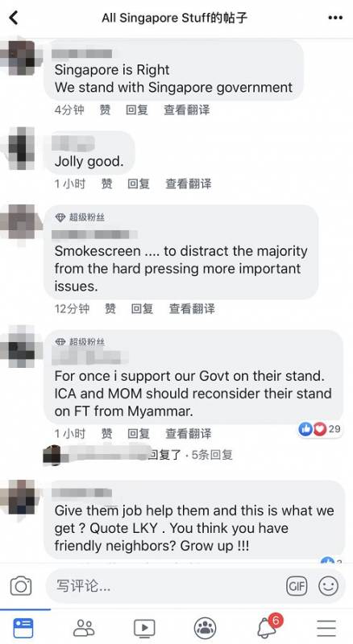This screenshot has width=353, height=644.
Task: Open the hamburger menu tab
Action: (326, 628)
